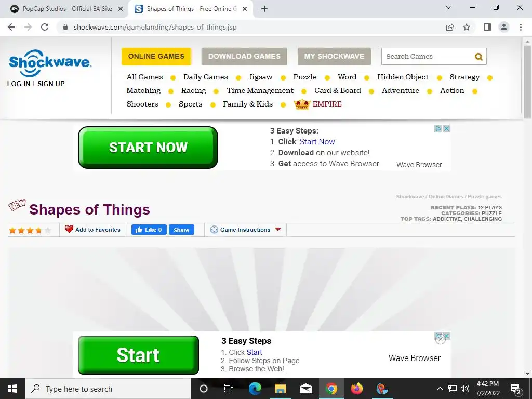
Task: Click the taskbar search box
Action: (x=108, y=389)
